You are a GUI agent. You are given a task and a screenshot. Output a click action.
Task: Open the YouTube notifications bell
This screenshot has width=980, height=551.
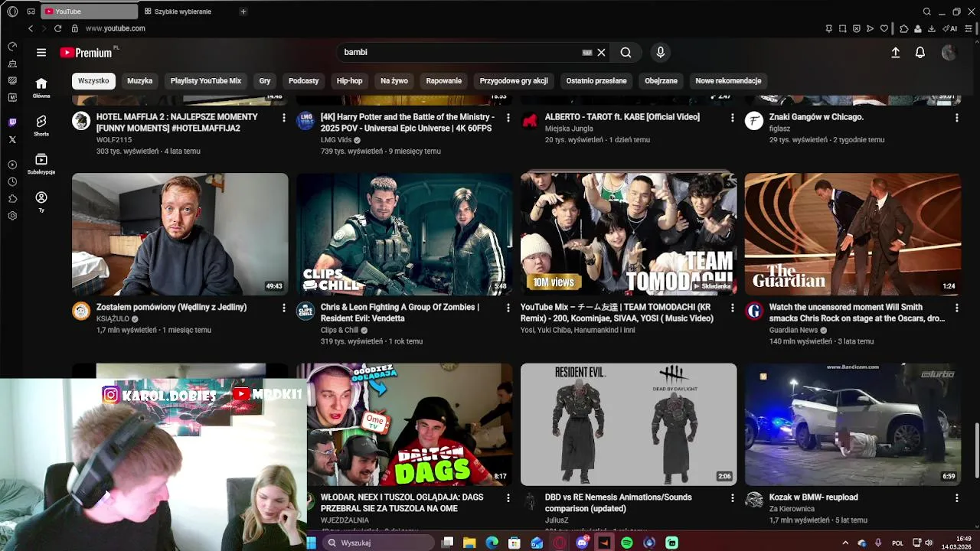coord(920,52)
